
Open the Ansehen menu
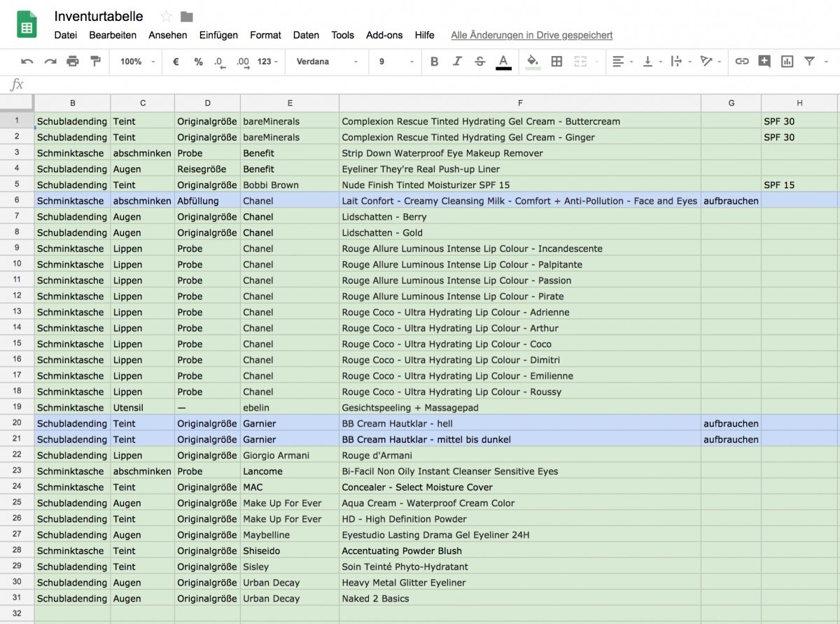pyautogui.click(x=168, y=35)
